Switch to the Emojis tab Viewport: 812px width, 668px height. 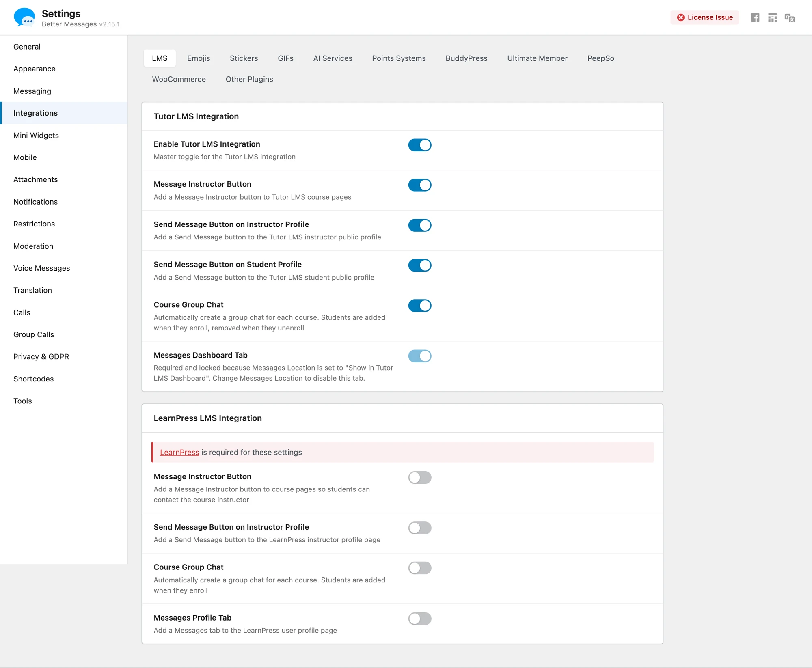coord(199,58)
